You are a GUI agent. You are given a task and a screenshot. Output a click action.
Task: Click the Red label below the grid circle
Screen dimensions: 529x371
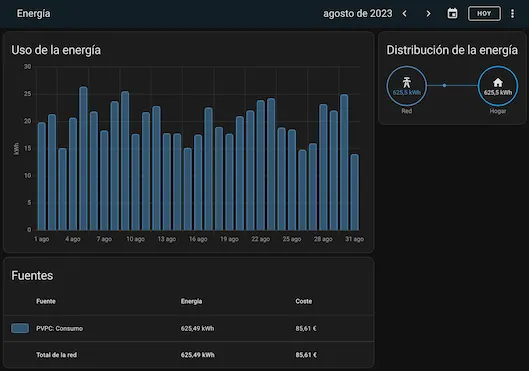pos(407,111)
